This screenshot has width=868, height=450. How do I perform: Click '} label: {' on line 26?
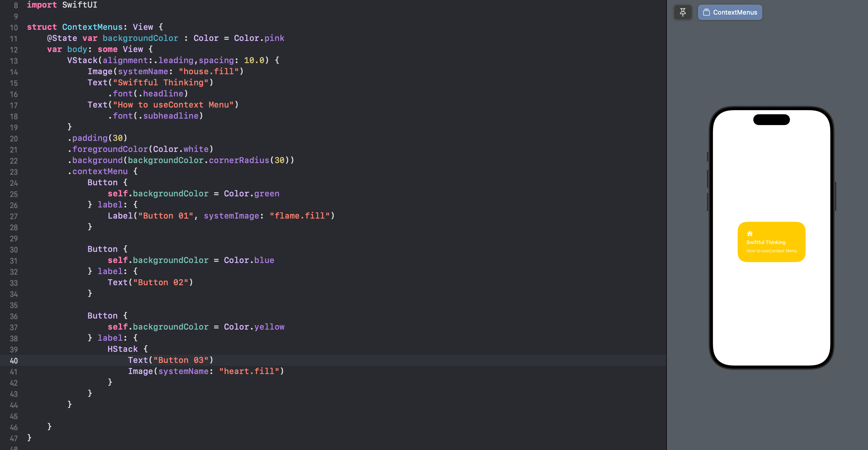[x=112, y=205]
